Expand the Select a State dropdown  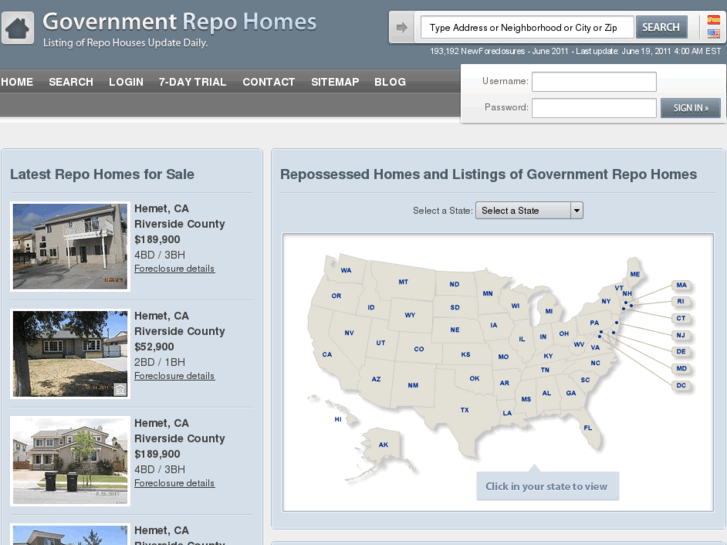(529, 211)
